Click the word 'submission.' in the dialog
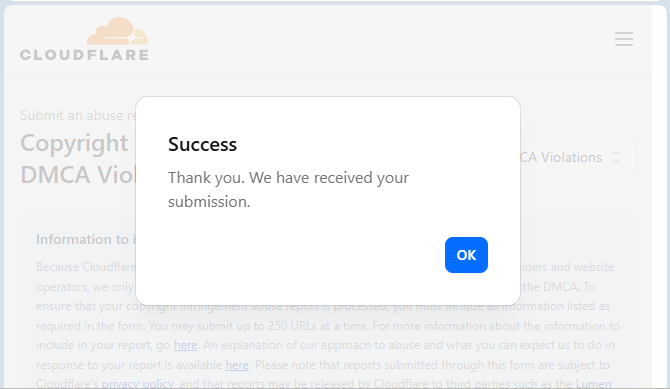This screenshot has height=389, width=670. [x=209, y=202]
